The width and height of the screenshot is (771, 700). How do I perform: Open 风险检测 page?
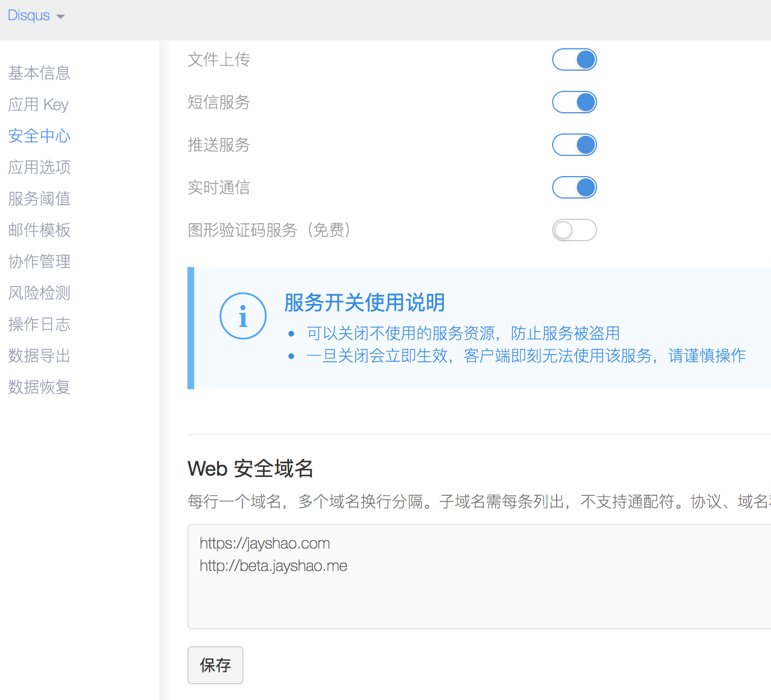tap(39, 293)
